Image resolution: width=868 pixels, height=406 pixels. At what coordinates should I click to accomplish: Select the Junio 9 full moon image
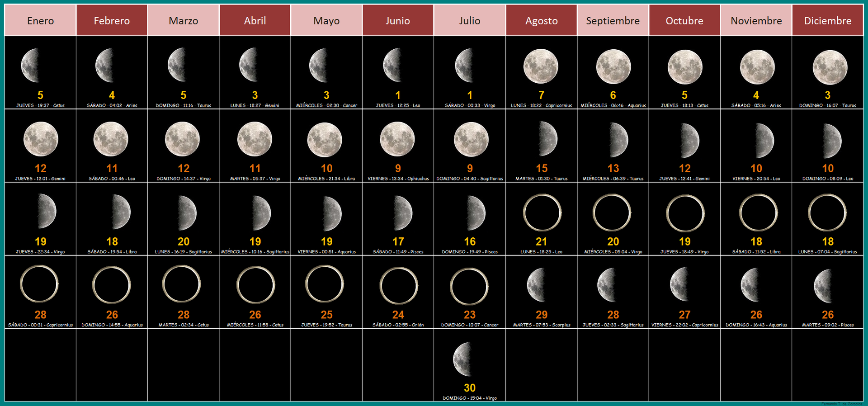click(397, 139)
